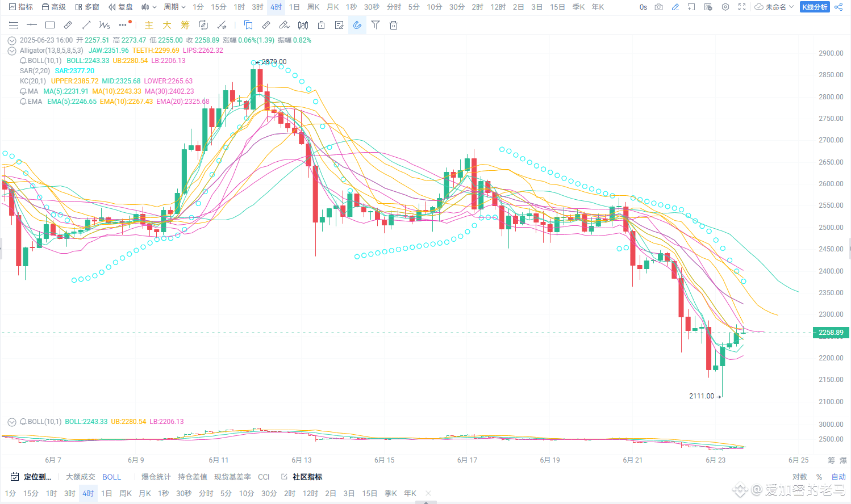Open more drawing tools (three dots)
The height and width of the screenshot is (504, 851).
pyautogui.click(x=123, y=25)
